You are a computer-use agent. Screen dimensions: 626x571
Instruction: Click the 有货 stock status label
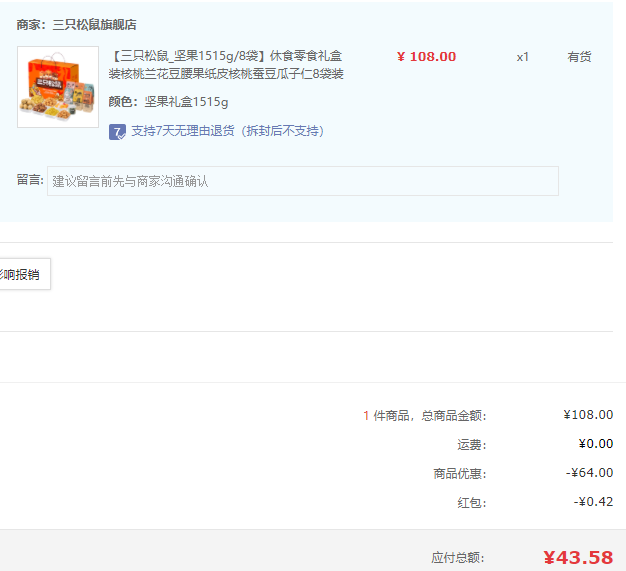coord(579,57)
